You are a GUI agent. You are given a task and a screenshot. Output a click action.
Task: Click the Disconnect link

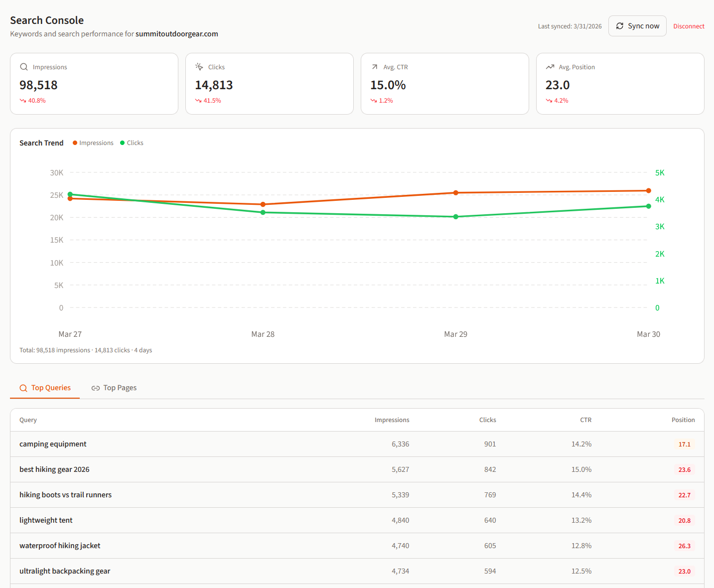click(x=689, y=26)
